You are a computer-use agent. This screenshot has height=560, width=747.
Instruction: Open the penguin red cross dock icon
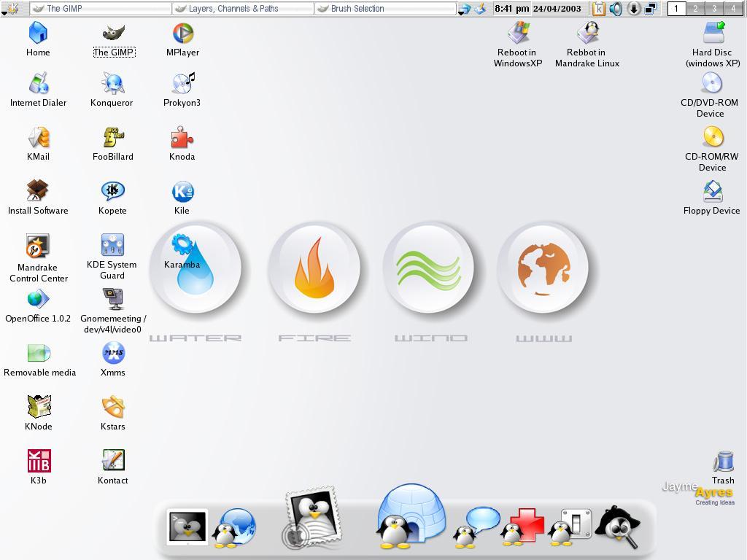pyautogui.click(x=522, y=526)
